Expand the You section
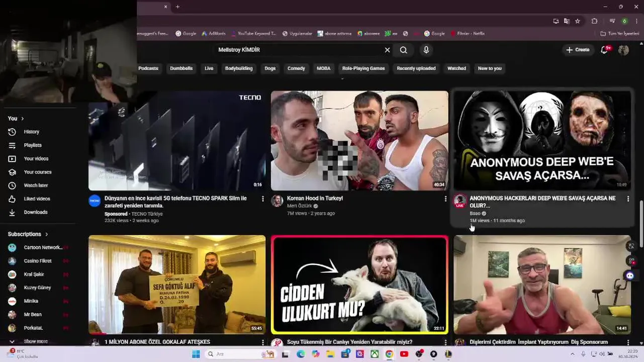Viewport: 644px width, 362px height. click(x=16, y=119)
